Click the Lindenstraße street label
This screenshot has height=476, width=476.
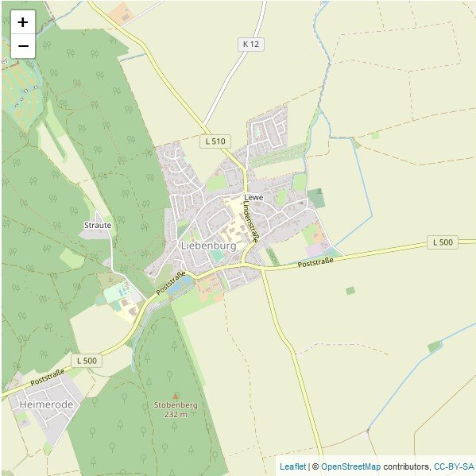(x=251, y=221)
